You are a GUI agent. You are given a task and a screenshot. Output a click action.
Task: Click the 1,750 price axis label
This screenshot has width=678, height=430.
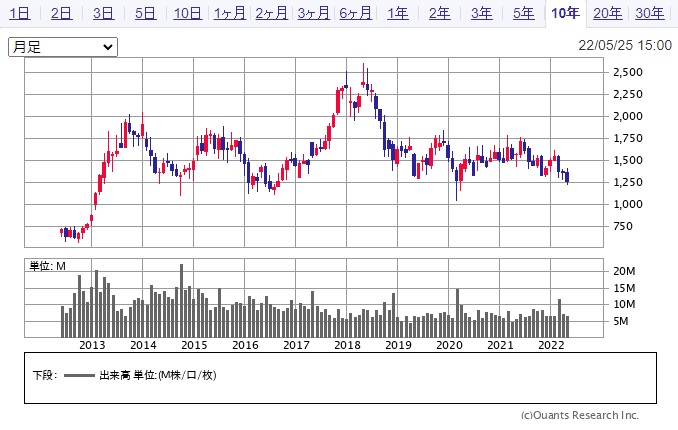pos(628,138)
